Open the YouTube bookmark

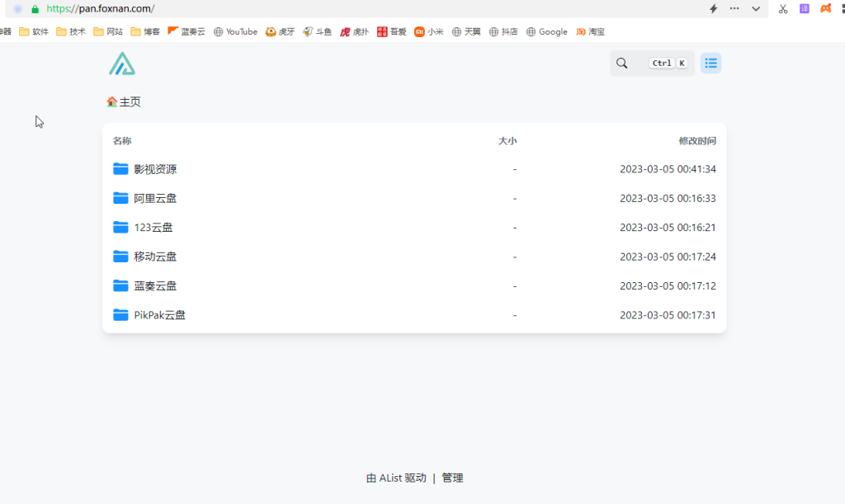tap(235, 32)
